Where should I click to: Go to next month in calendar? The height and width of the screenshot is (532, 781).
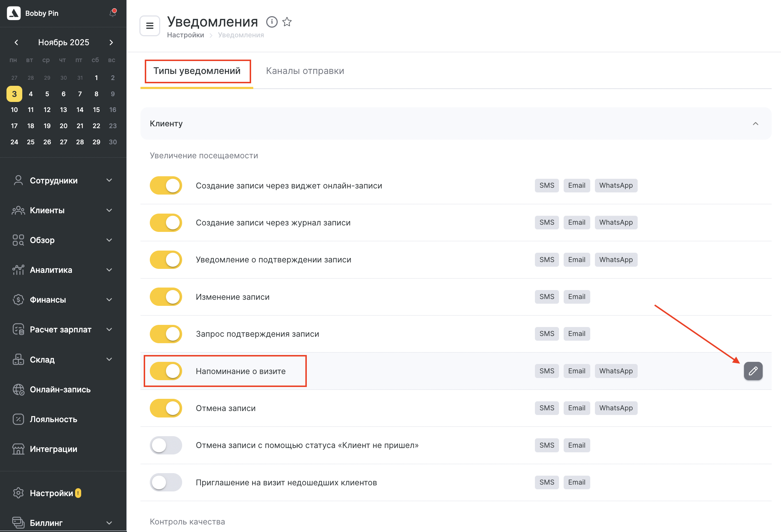point(111,42)
